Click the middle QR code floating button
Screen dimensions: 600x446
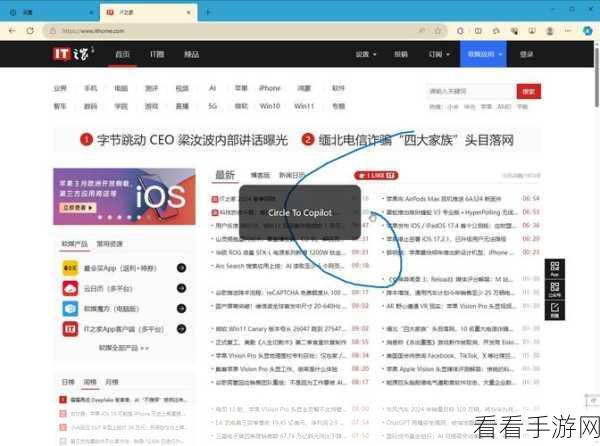[x=555, y=290]
